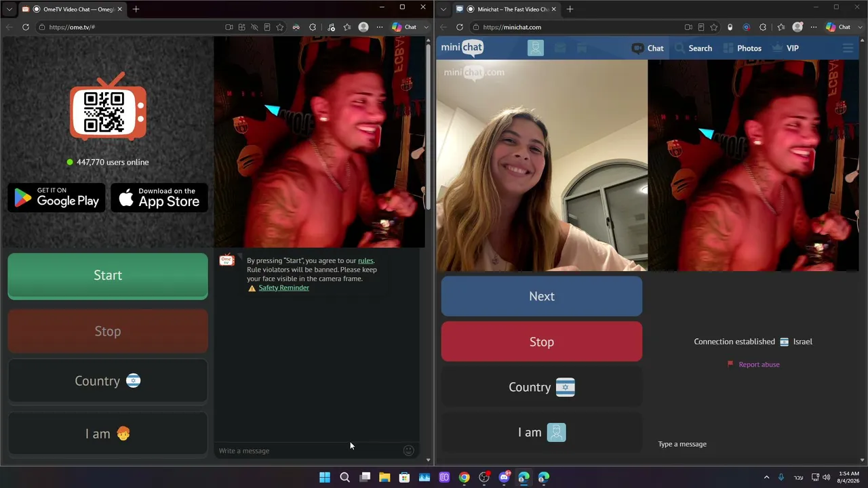The image size is (868, 488).
Task: Toggle microphone icon in the system tray
Action: coord(782,477)
